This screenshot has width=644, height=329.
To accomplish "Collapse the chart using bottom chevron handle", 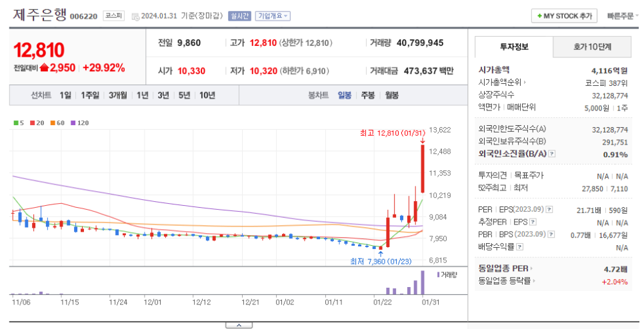I will pyautogui.click(x=239, y=325).
